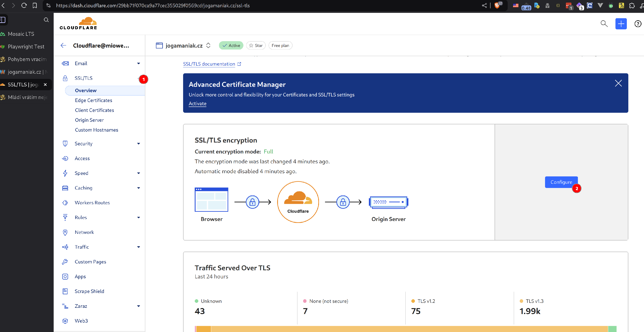Reload the page

tap(24, 6)
